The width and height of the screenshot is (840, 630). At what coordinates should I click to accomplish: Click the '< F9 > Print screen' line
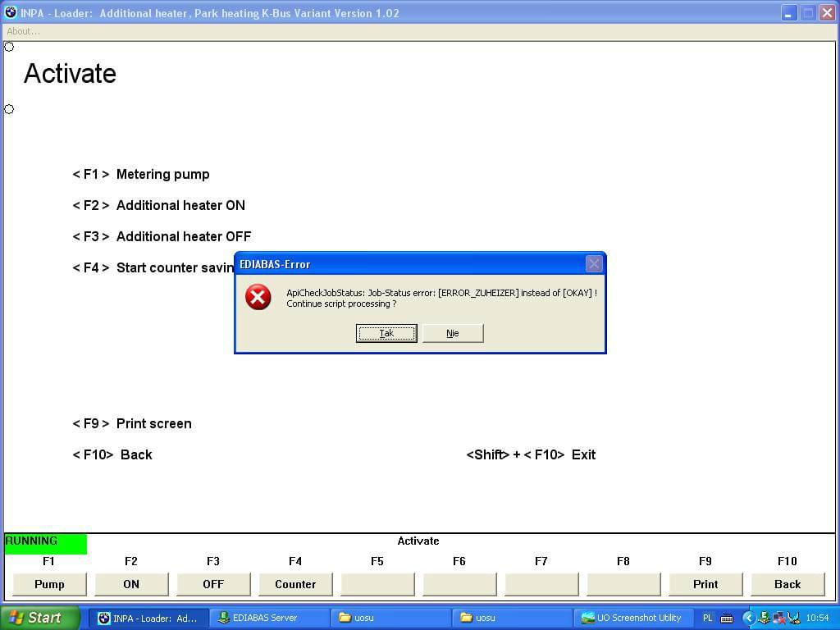[132, 423]
